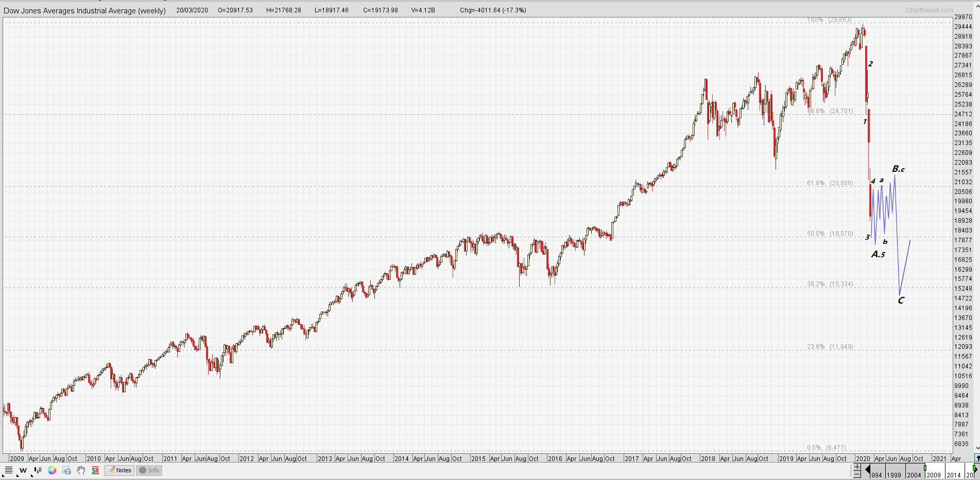Click the change value Chg=-4011.64 (-17.3%)
This screenshot has height=480, width=980.
tap(493, 10)
